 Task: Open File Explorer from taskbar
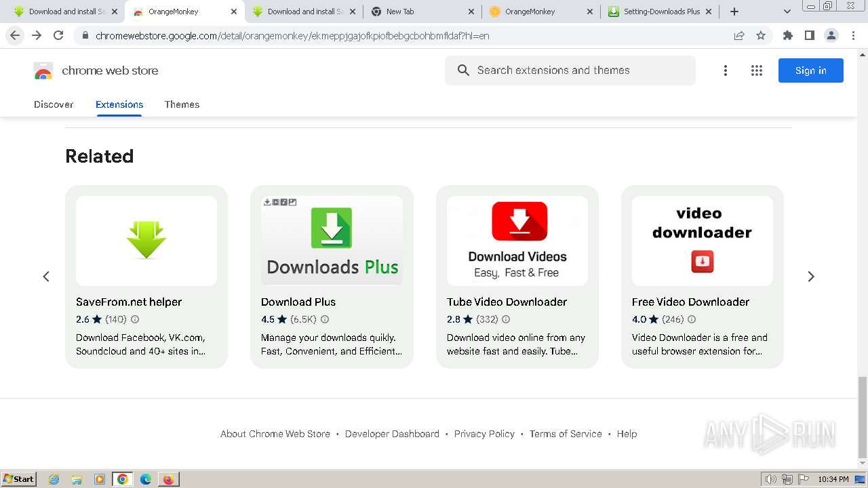pyautogui.click(x=77, y=479)
